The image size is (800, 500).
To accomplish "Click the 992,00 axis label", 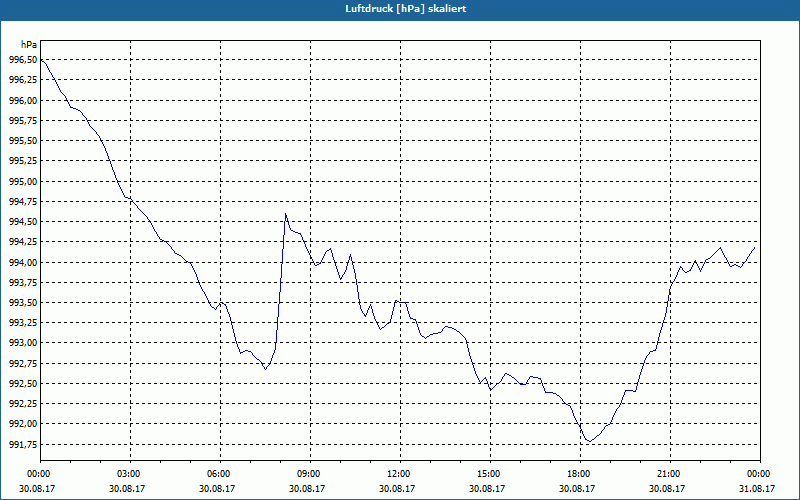I will pyautogui.click(x=23, y=424).
